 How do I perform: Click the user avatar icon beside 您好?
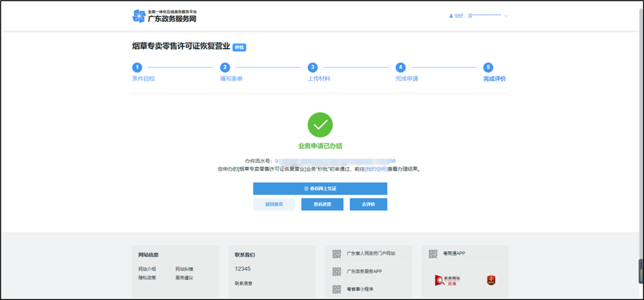[451, 16]
